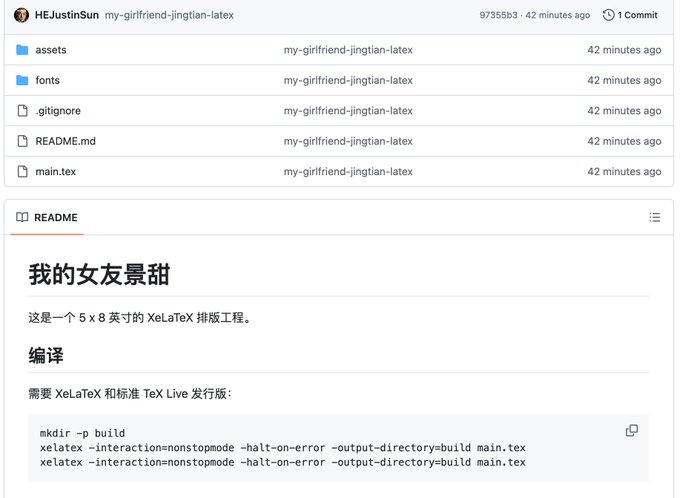Viewport: 680px width, 498px height.
Task: Click the .gitignore file icon
Action: pos(22,111)
